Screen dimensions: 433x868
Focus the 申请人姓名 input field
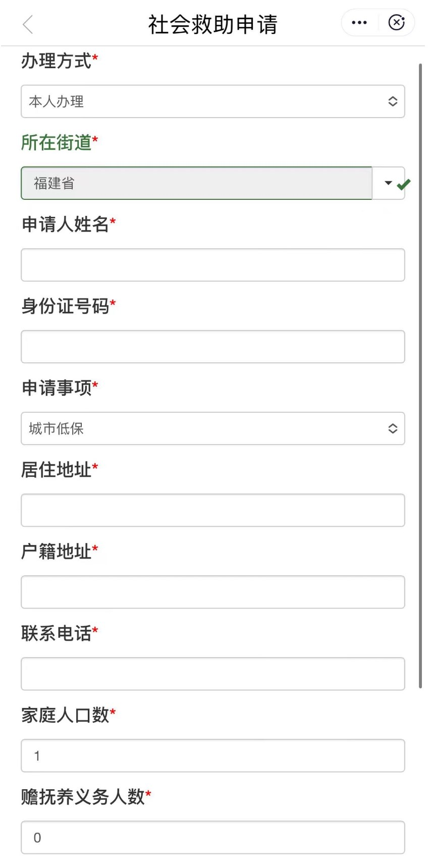point(212,265)
